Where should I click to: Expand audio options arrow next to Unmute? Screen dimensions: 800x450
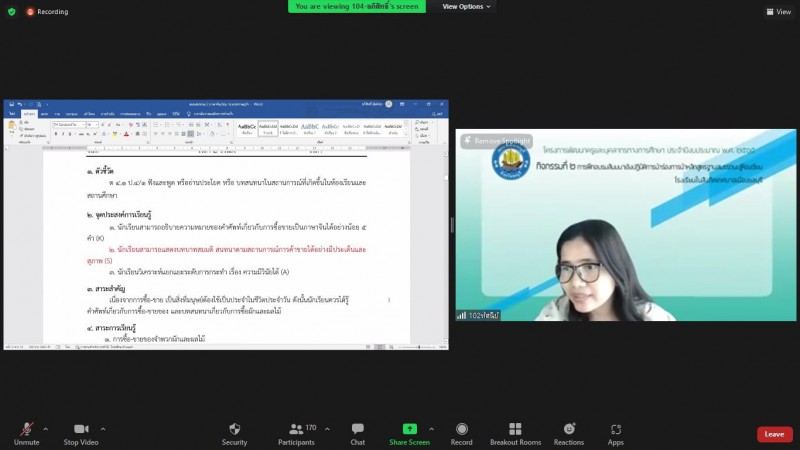point(46,428)
